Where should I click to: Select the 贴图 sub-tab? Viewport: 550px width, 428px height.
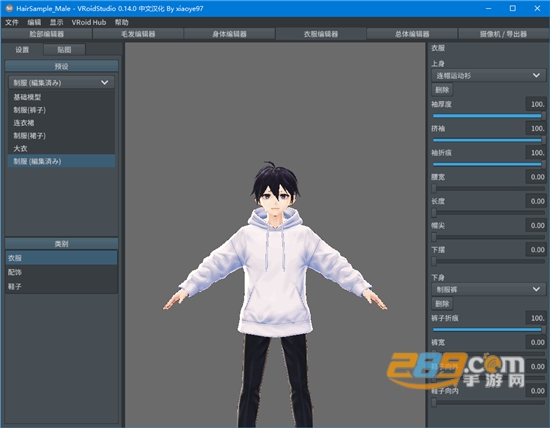(x=64, y=49)
